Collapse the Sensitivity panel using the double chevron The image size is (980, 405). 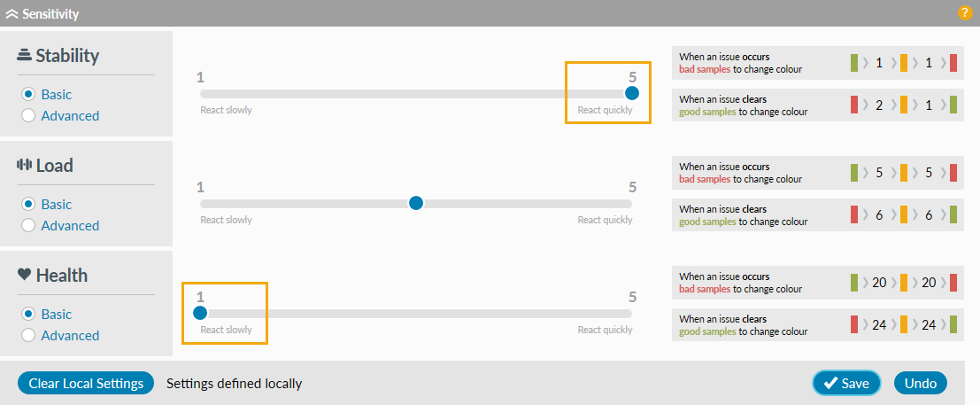point(12,14)
